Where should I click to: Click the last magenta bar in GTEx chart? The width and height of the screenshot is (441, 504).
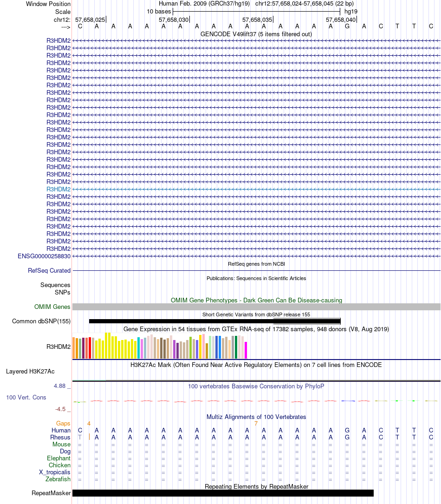point(246,350)
